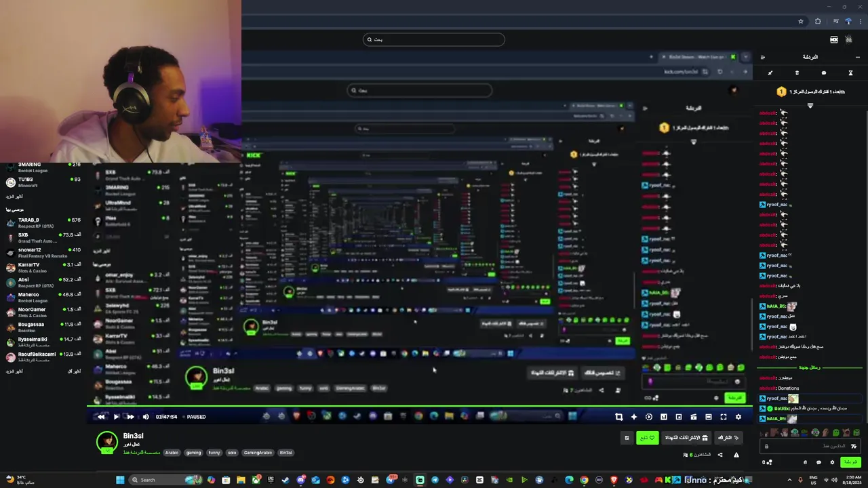Open Ilyaselmaliki channel in sidebar
The width and height of the screenshot is (868, 488).
point(42,342)
